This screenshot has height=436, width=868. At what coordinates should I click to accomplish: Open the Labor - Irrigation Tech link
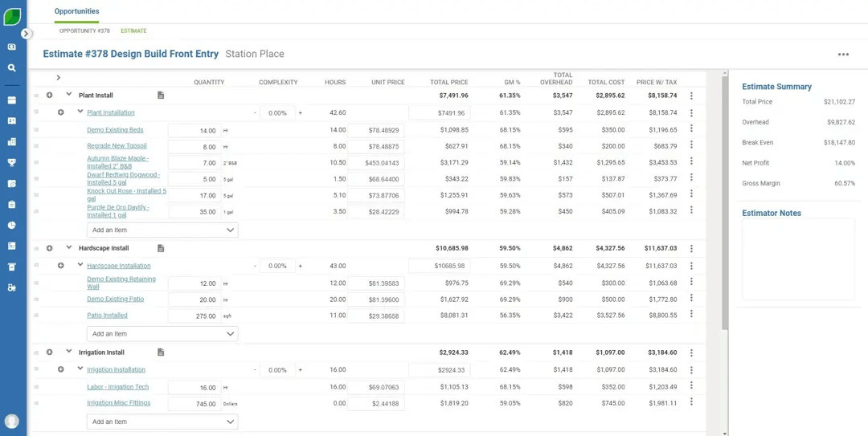[x=118, y=387]
